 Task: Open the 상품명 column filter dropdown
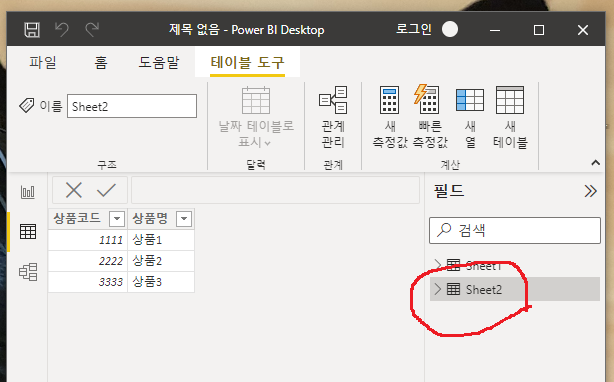click(184, 219)
